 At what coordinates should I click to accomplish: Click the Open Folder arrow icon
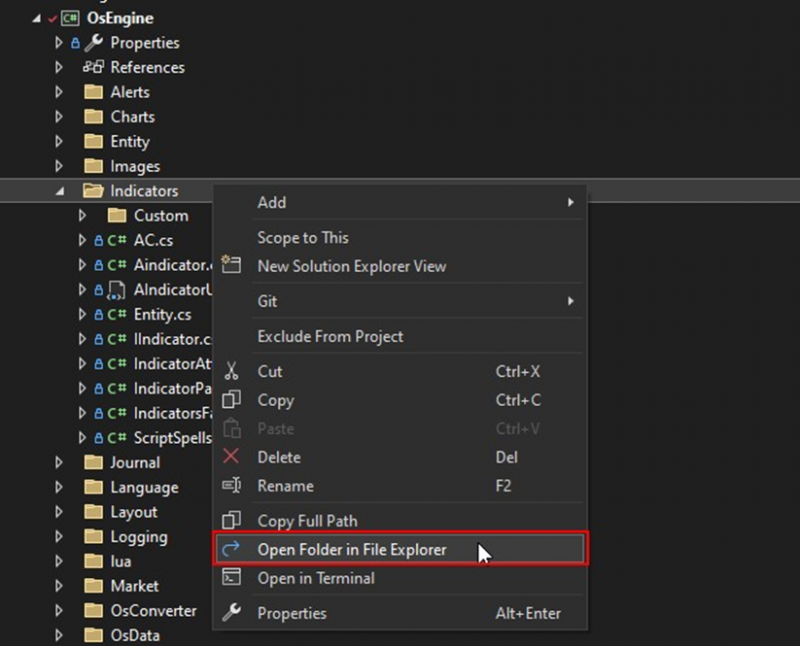[x=231, y=549]
